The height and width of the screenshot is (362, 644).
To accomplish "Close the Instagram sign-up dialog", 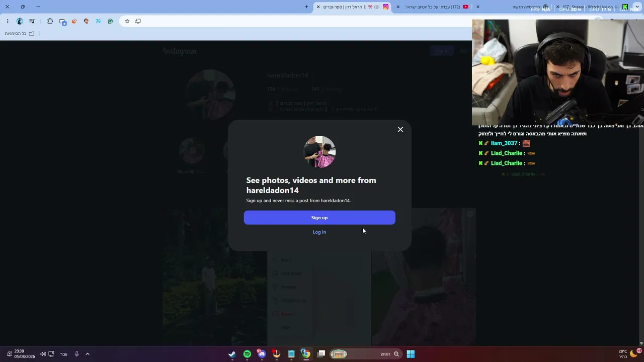I will pyautogui.click(x=400, y=130).
